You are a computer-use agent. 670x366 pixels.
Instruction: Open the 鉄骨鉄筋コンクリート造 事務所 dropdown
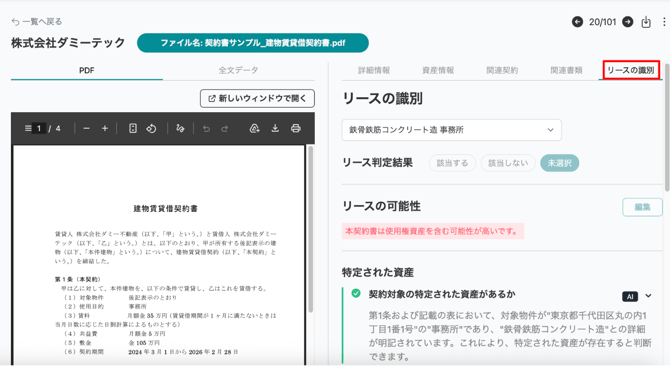coord(452,130)
